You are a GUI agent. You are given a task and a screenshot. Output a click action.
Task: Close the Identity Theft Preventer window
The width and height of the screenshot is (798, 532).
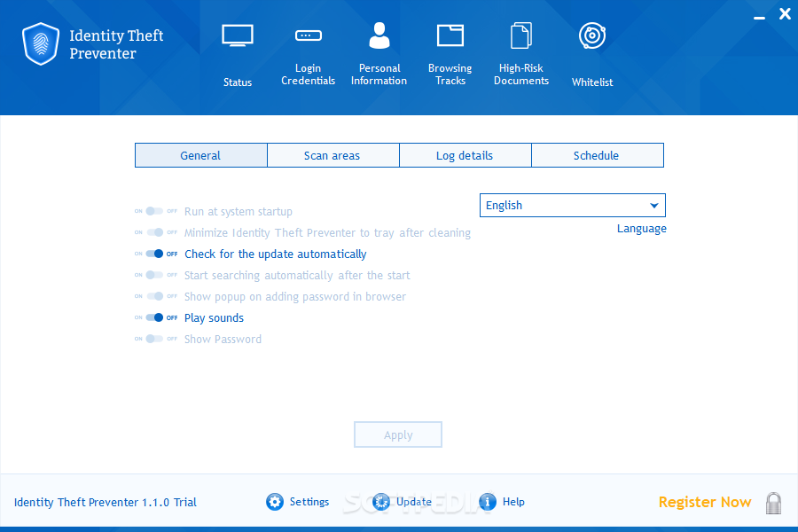pyautogui.click(x=786, y=14)
